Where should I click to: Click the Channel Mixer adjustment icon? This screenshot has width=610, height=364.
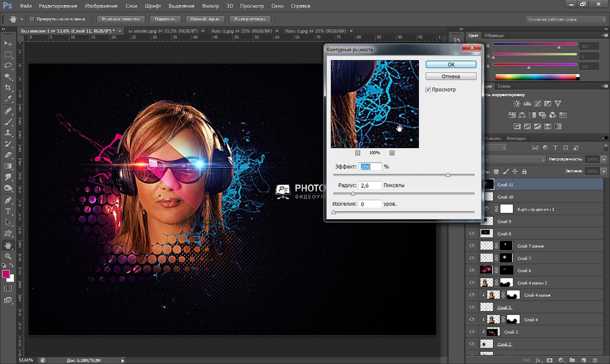point(552,115)
